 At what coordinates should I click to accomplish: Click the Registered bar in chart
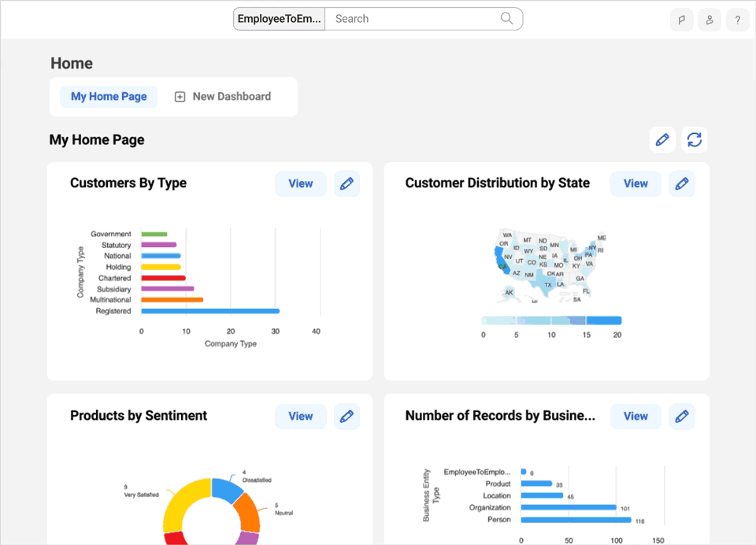(210, 311)
